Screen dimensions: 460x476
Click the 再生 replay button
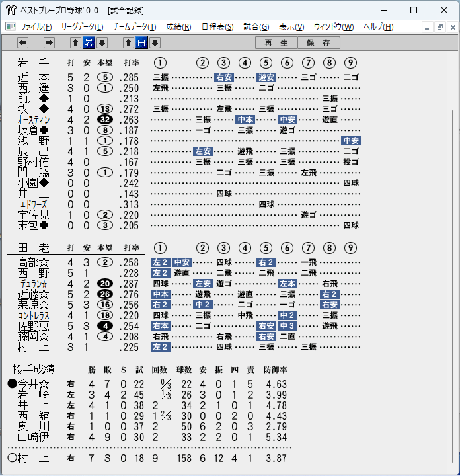pyautogui.click(x=276, y=43)
